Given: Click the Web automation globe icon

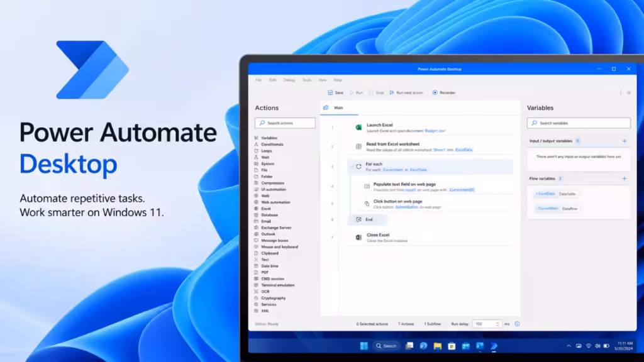Looking at the screenshot, I should click(x=257, y=202).
